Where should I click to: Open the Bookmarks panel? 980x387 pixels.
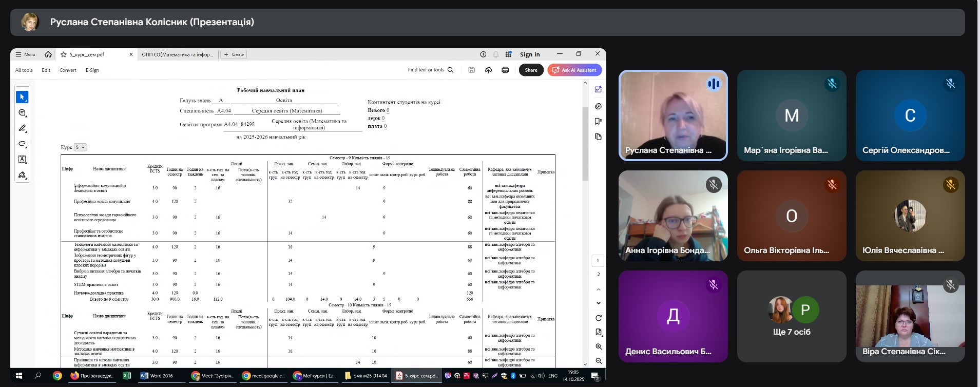(598, 121)
